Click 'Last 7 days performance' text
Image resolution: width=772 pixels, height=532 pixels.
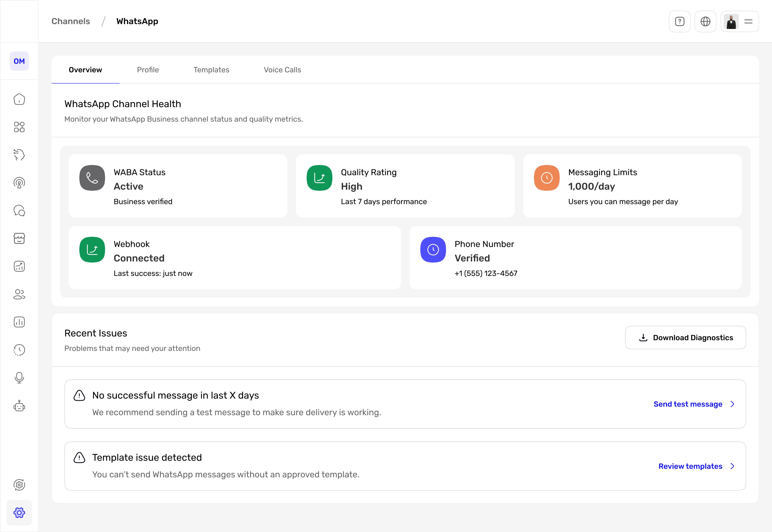click(x=384, y=201)
